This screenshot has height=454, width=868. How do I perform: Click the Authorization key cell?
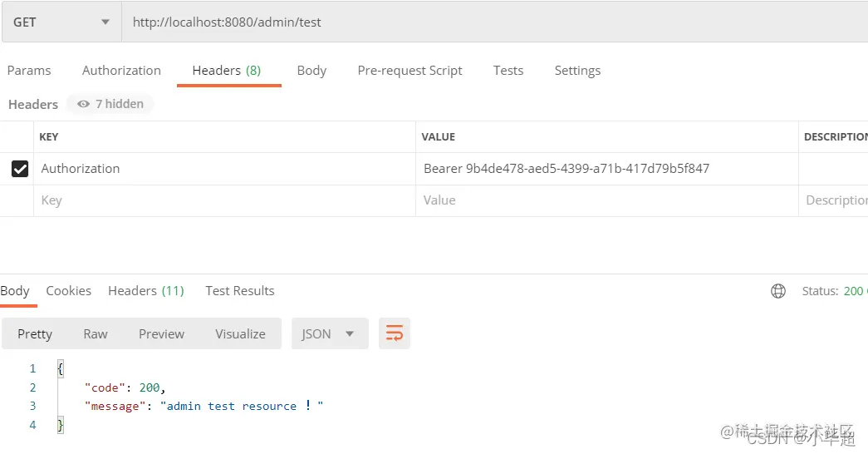(x=224, y=169)
